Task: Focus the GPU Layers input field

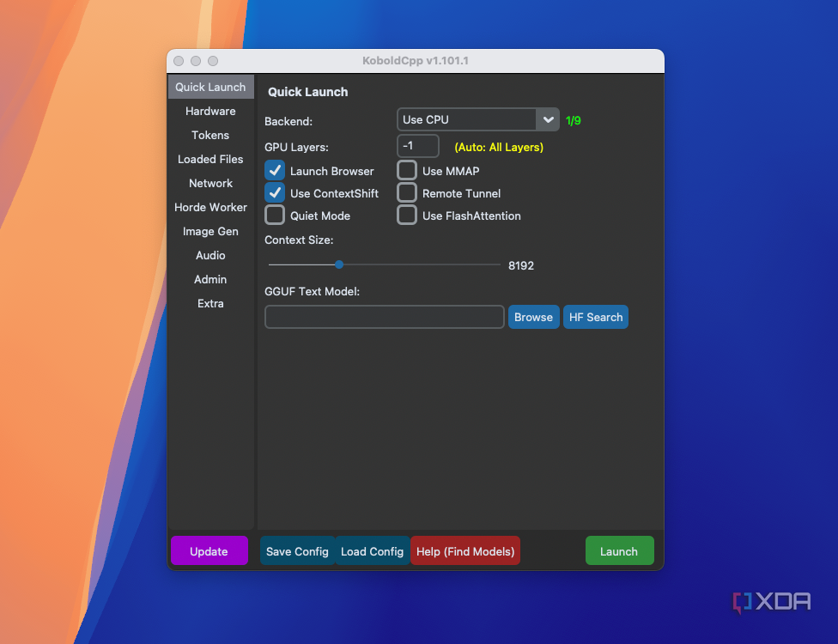Action: [418, 146]
